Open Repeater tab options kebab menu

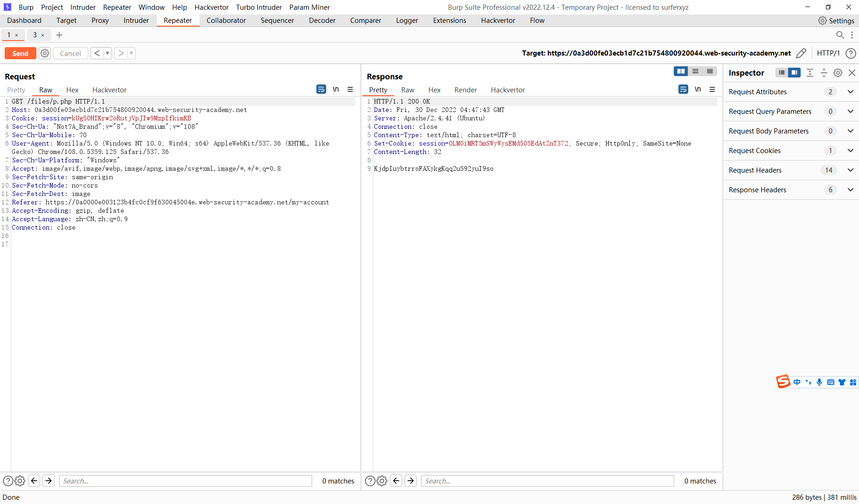point(852,35)
